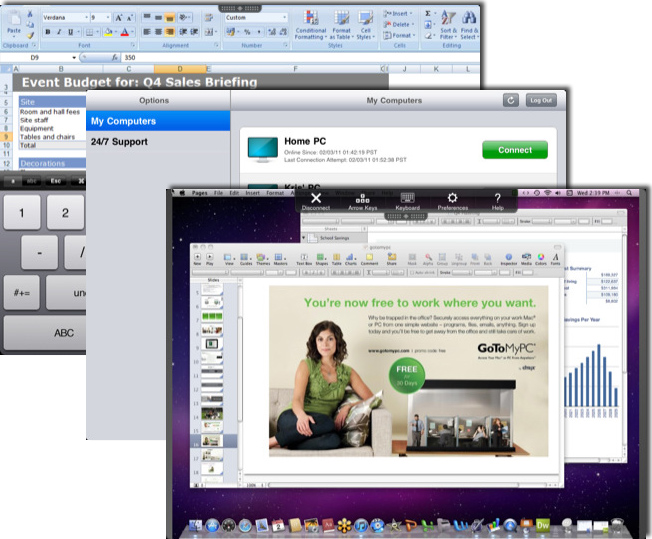Open the Custom number format dropdown
Image resolution: width=652 pixels, height=539 pixels.
click(x=285, y=17)
